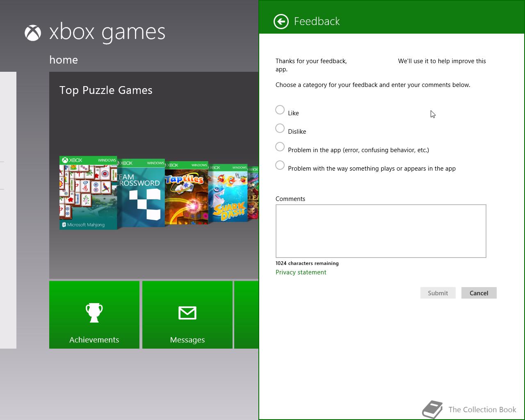Open the Messages envelope tile
Image resolution: width=525 pixels, height=420 pixels.
click(x=187, y=315)
